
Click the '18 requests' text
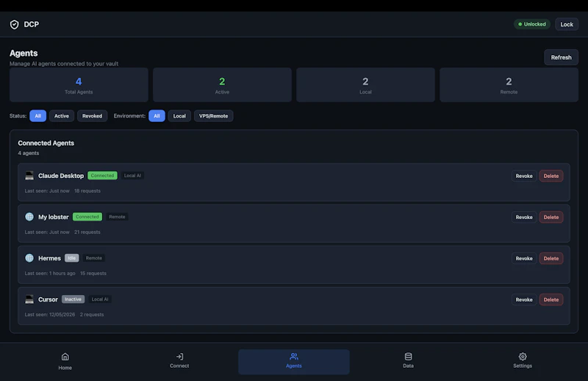(x=87, y=190)
